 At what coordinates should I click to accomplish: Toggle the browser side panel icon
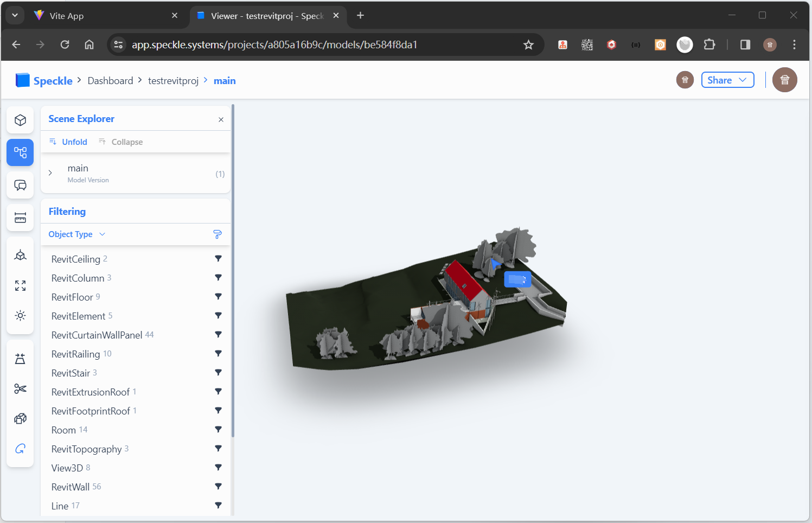pyautogui.click(x=745, y=44)
